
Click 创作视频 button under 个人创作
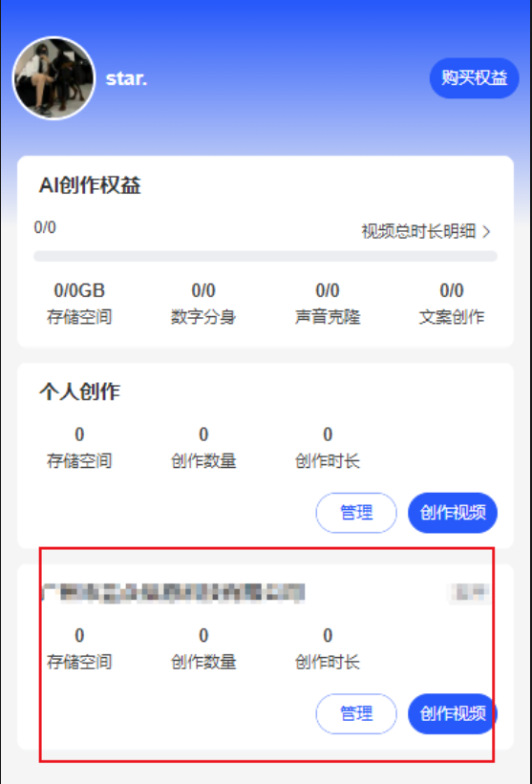[453, 513]
